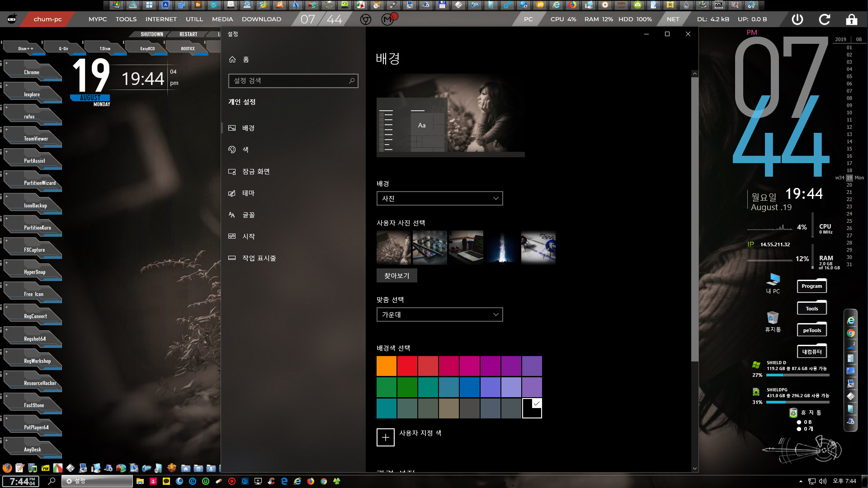
Task: Click the green clover icon on taskbar
Action: (x=337, y=481)
